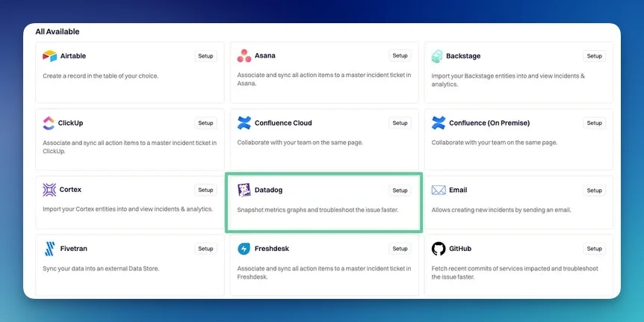The width and height of the screenshot is (644, 322).
Task: Click Asana's 'Associate and sync' description
Action: [x=324, y=79]
